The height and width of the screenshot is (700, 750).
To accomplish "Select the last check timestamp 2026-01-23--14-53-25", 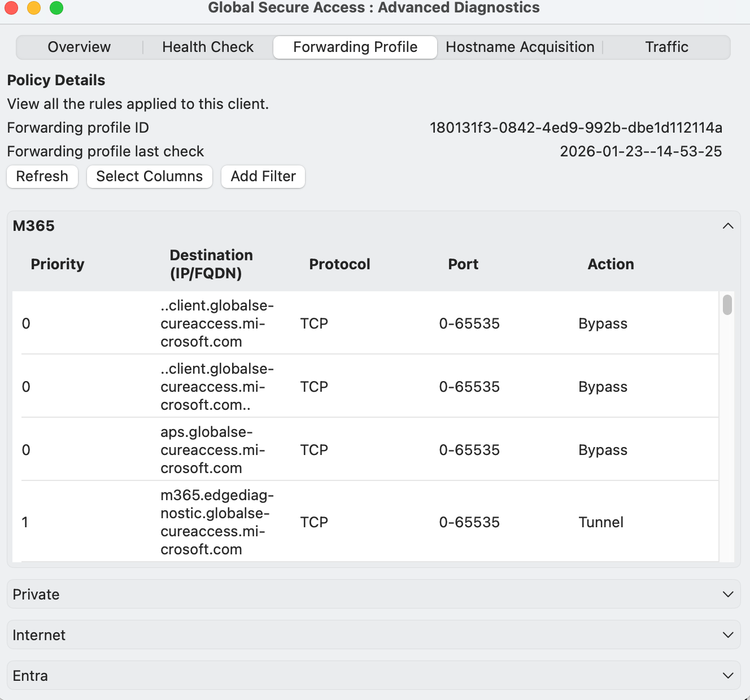I will point(641,151).
